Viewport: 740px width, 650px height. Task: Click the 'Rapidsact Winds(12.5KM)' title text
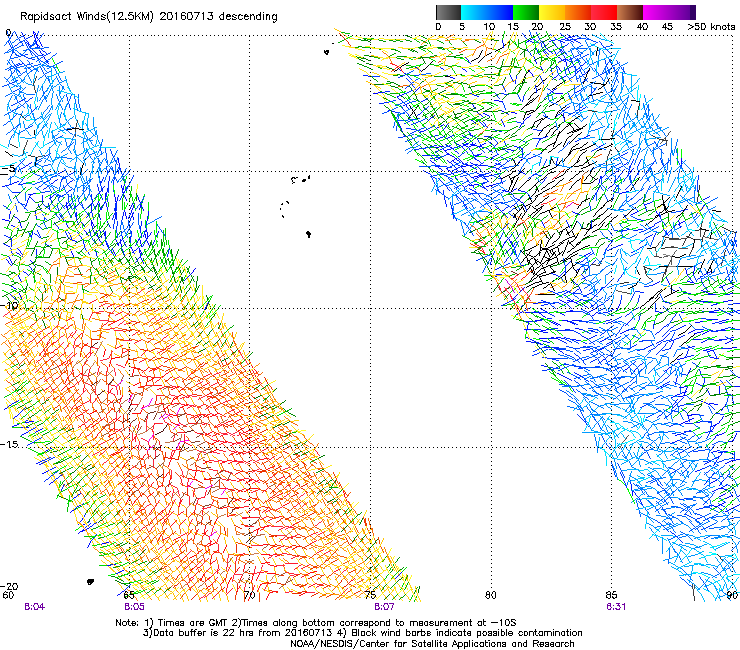pos(87,16)
